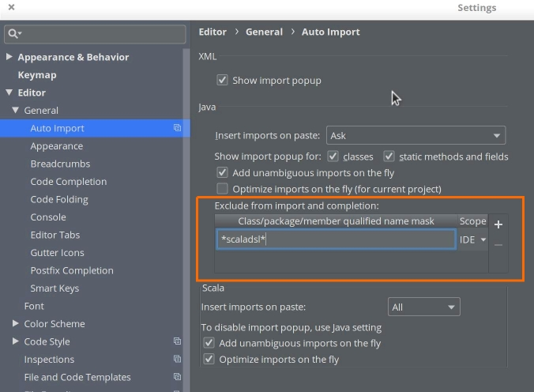534x392 pixels.
Task: Close the Settings window with X
Action: pyautogui.click(x=11, y=8)
